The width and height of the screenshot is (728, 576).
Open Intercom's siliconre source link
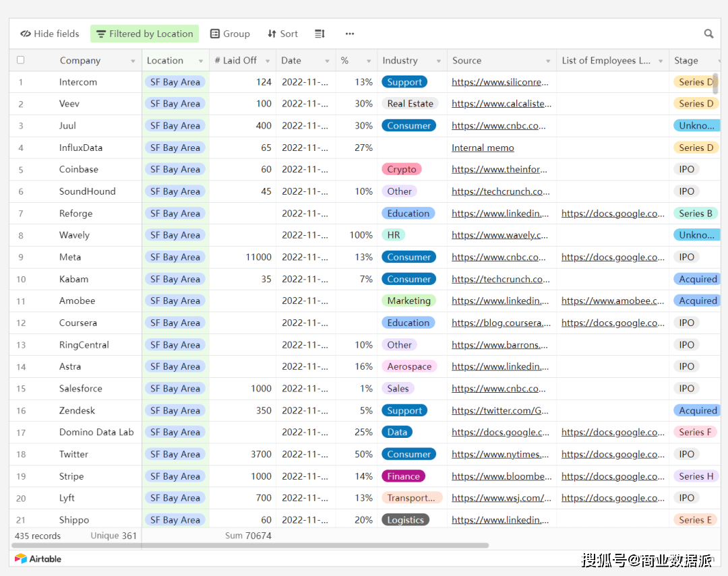pyautogui.click(x=500, y=82)
